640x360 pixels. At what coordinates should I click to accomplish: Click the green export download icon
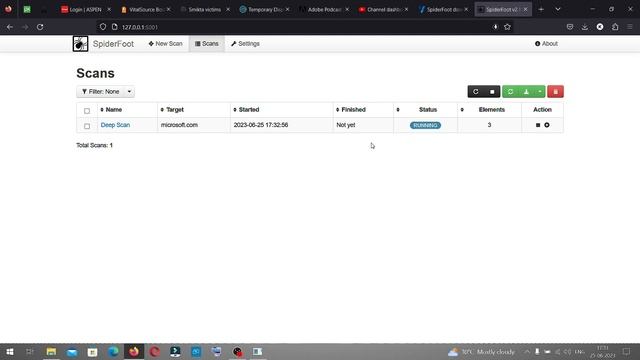tap(527, 91)
